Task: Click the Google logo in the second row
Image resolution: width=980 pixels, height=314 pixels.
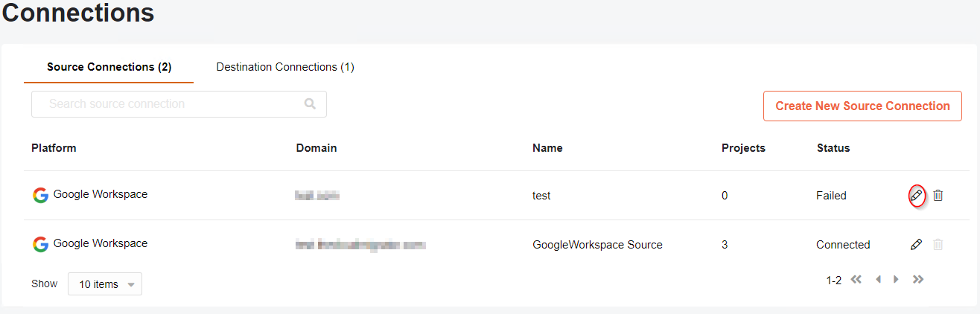Action: 41,244
